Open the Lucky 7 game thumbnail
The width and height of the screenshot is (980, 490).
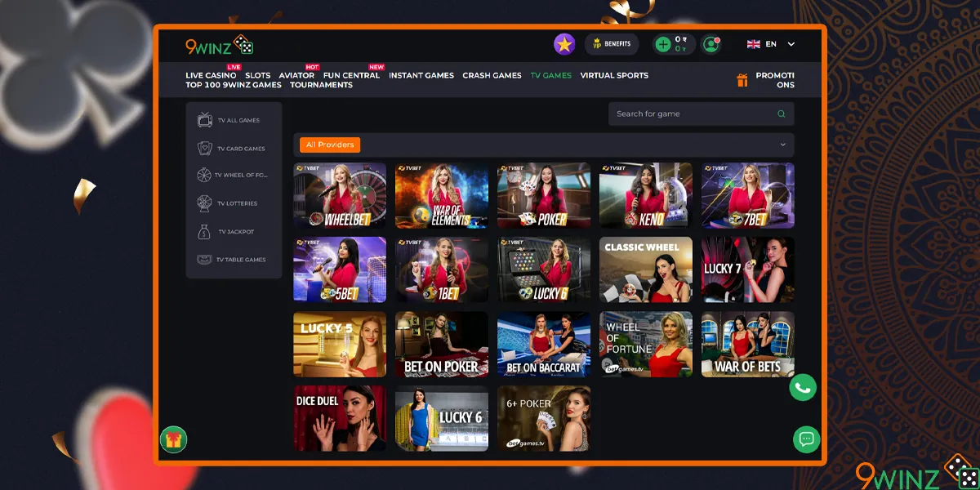click(x=748, y=269)
